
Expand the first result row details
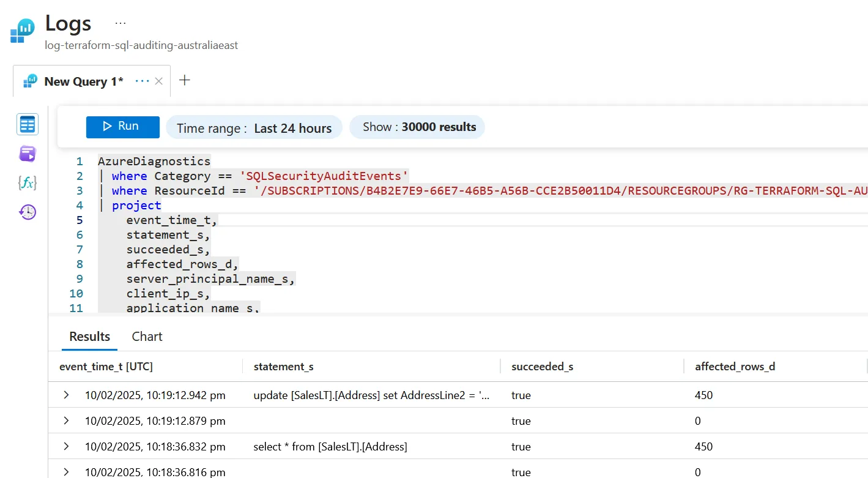click(x=67, y=395)
